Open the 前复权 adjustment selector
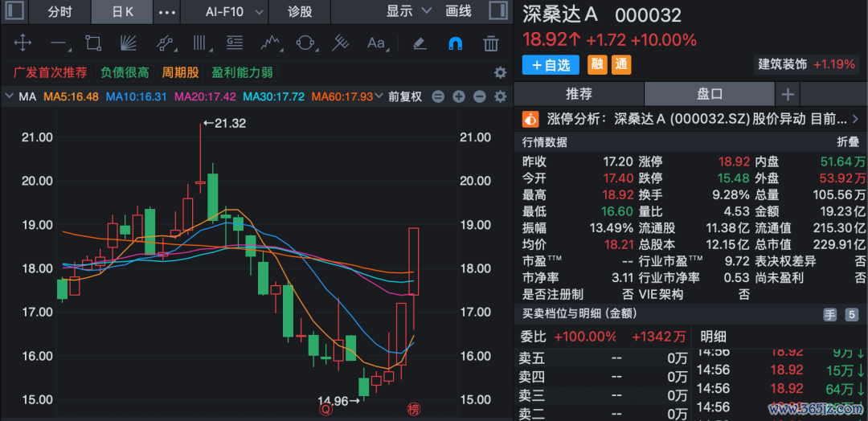This screenshot has height=421, width=868. (405, 96)
